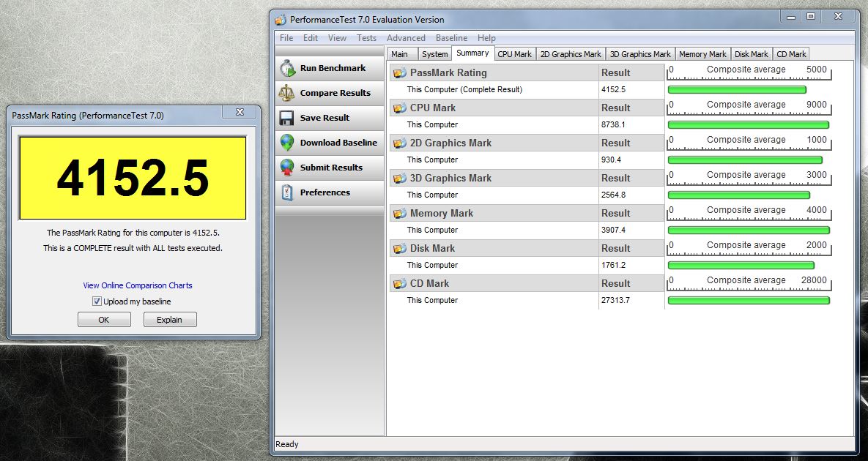
Task: Click the 3D Graphics result value 2564.8
Action: pyautogui.click(x=613, y=195)
